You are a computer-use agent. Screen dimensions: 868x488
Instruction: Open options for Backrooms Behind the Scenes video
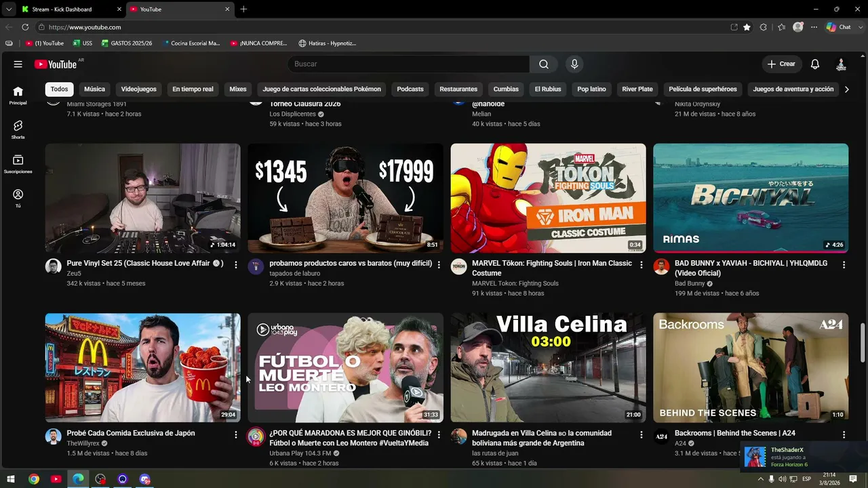click(x=844, y=434)
